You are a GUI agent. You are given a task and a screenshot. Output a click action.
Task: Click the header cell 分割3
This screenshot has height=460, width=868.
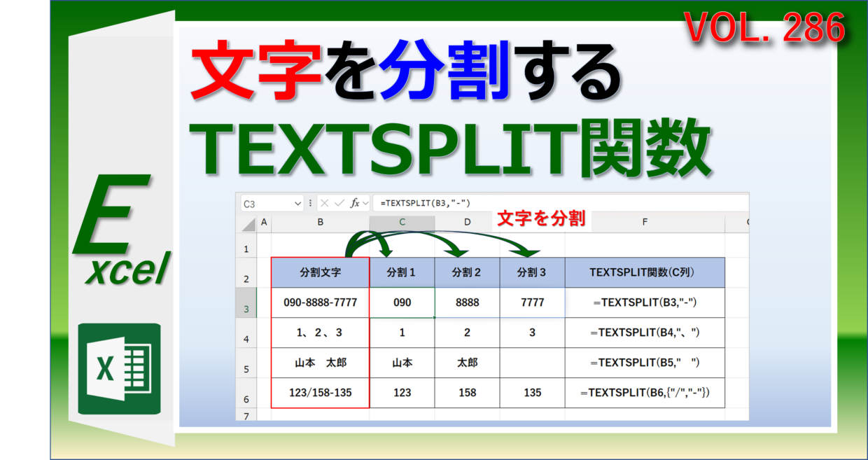(532, 272)
